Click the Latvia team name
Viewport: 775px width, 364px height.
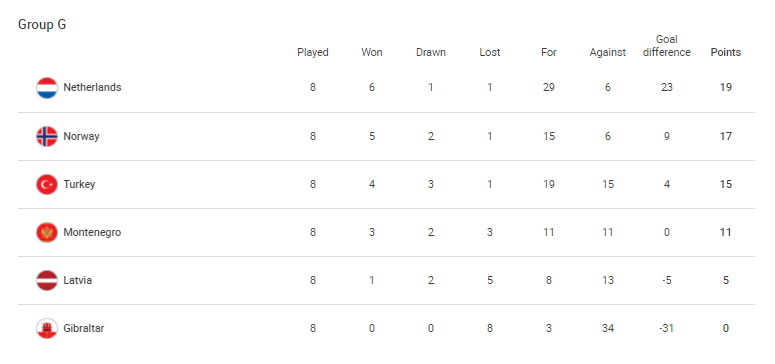[78, 280]
